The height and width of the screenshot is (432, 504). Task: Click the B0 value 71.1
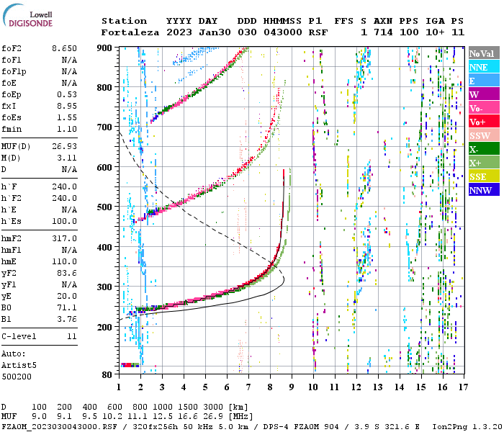click(67, 307)
